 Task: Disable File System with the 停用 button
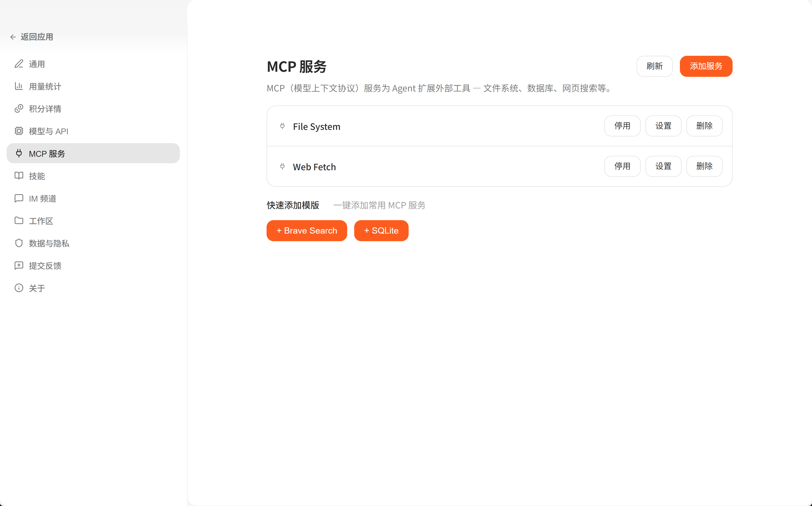[x=622, y=126]
